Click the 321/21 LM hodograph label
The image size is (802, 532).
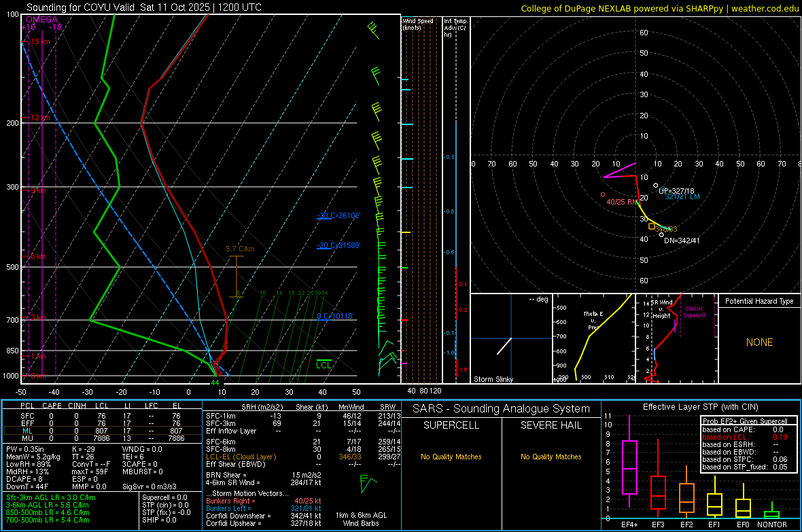pyautogui.click(x=682, y=196)
